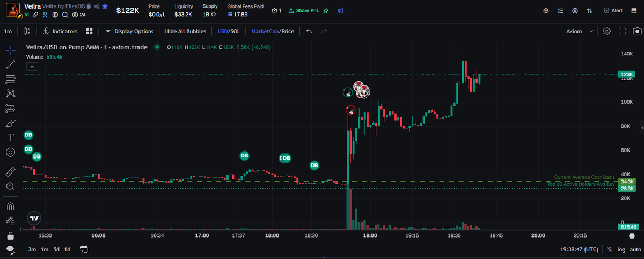Select the Text annotation tool
Viewport: 644px width, 259px height.
click(x=10, y=138)
